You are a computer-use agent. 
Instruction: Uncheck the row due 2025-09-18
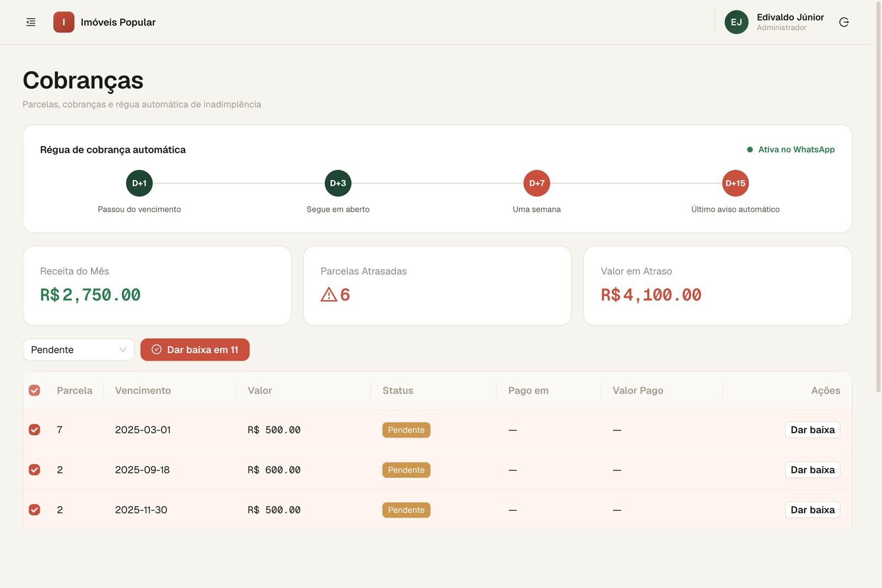click(x=34, y=470)
